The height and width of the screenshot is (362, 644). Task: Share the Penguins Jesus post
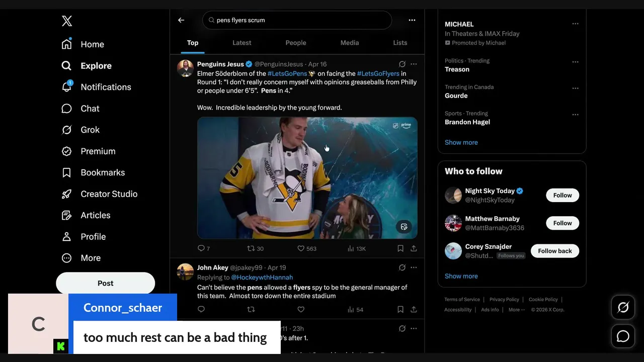click(x=414, y=248)
